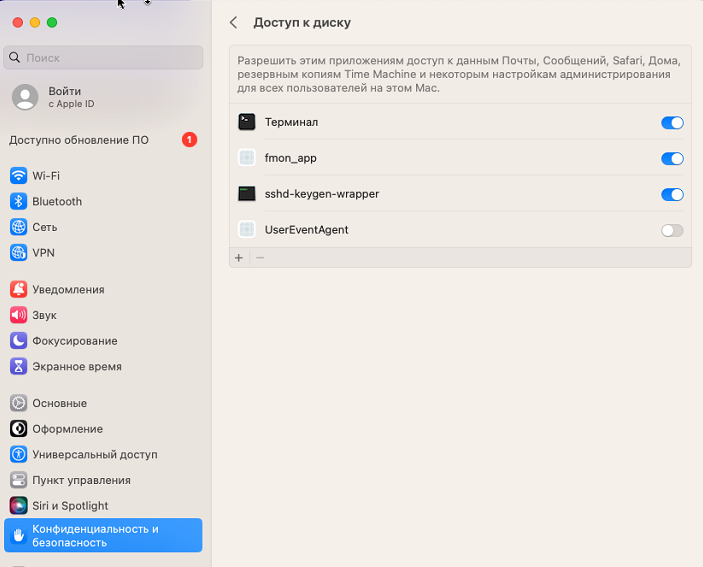This screenshot has width=703, height=567.
Task: Click the Звук sound icon
Action: (x=18, y=315)
